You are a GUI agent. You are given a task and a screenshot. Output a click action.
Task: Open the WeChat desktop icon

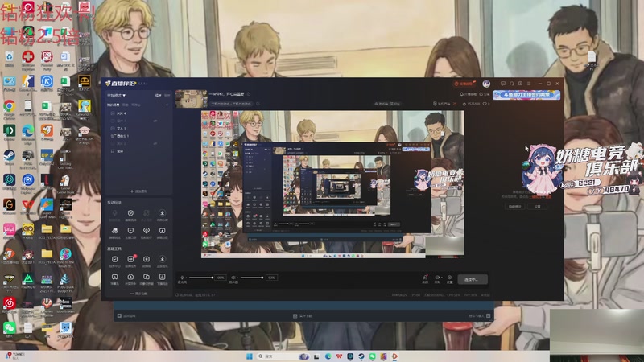(9, 330)
